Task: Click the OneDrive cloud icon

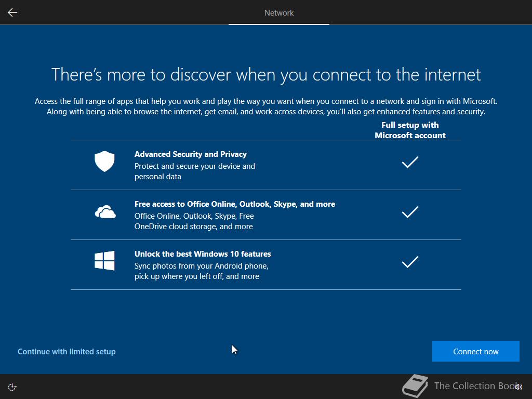Action: pos(105,212)
